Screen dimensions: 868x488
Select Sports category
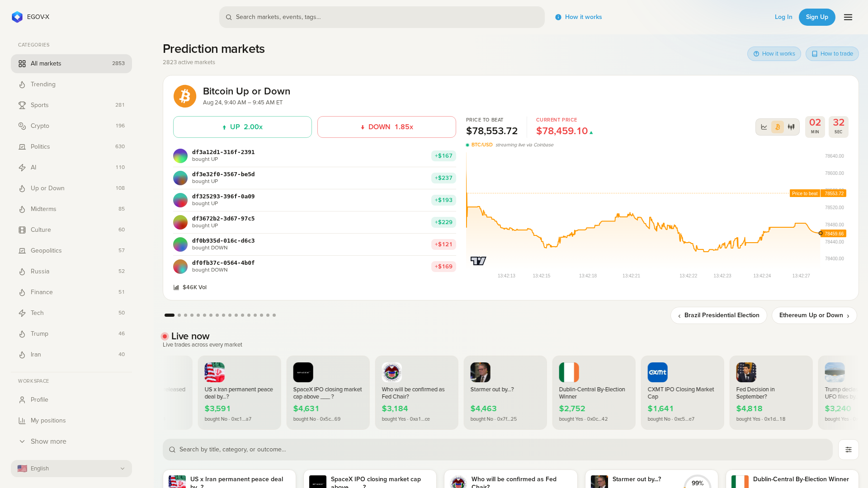click(71, 105)
